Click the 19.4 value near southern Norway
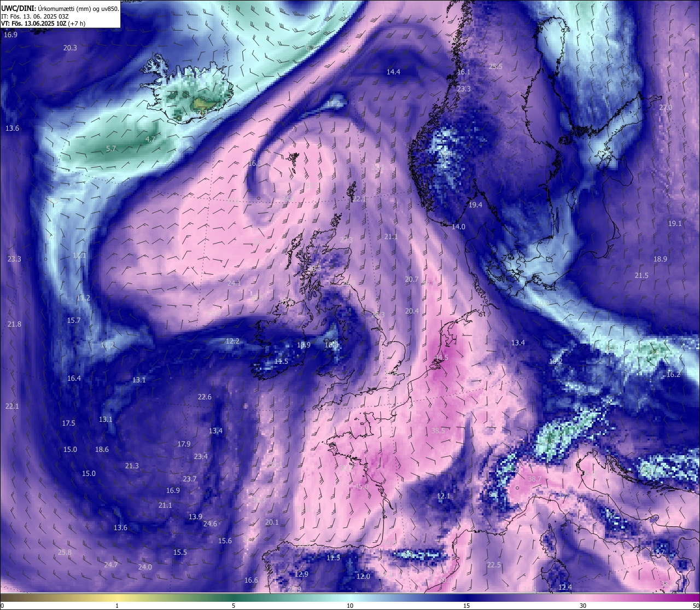Image resolution: width=700 pixels, height=610 pixels. click(x=475, y=205)
